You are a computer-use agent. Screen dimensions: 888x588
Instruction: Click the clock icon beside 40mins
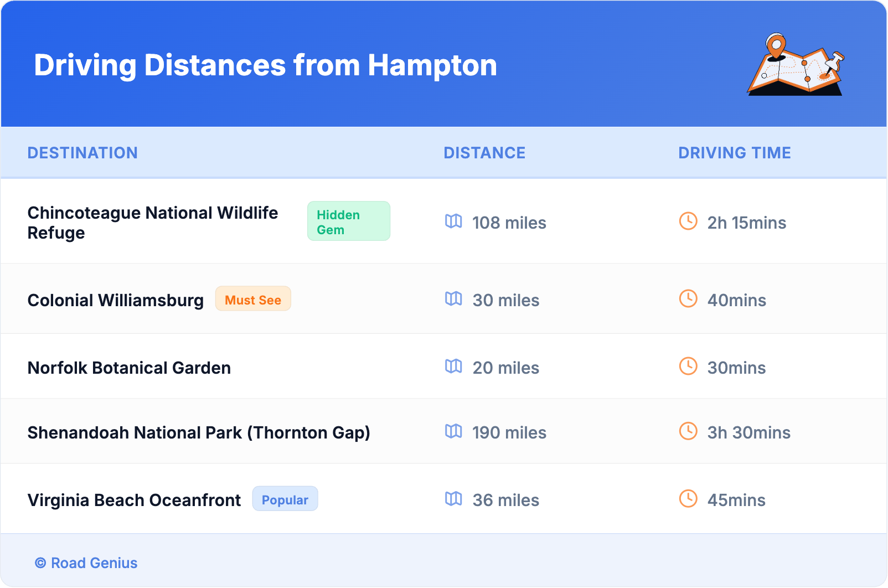tap(688, 299)
